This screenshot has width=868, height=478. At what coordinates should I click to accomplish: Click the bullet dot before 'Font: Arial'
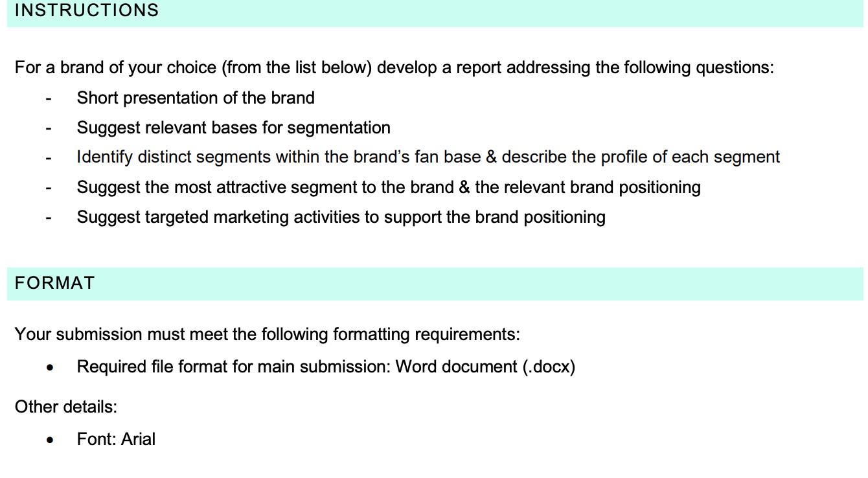coord(49,440)
